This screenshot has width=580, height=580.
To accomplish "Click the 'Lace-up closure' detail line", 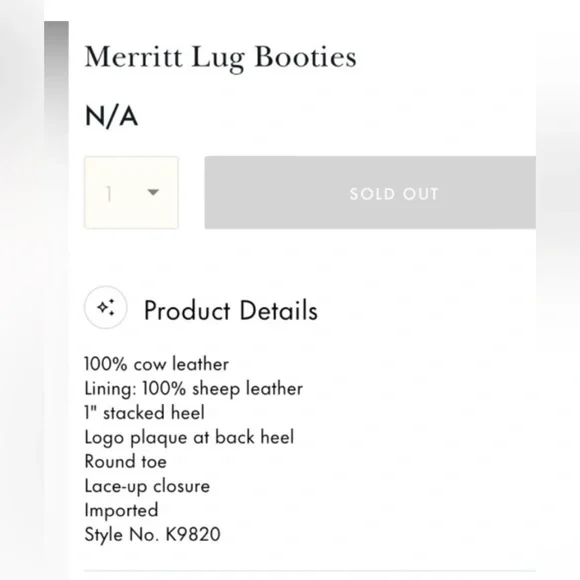I will coord(147,486).
